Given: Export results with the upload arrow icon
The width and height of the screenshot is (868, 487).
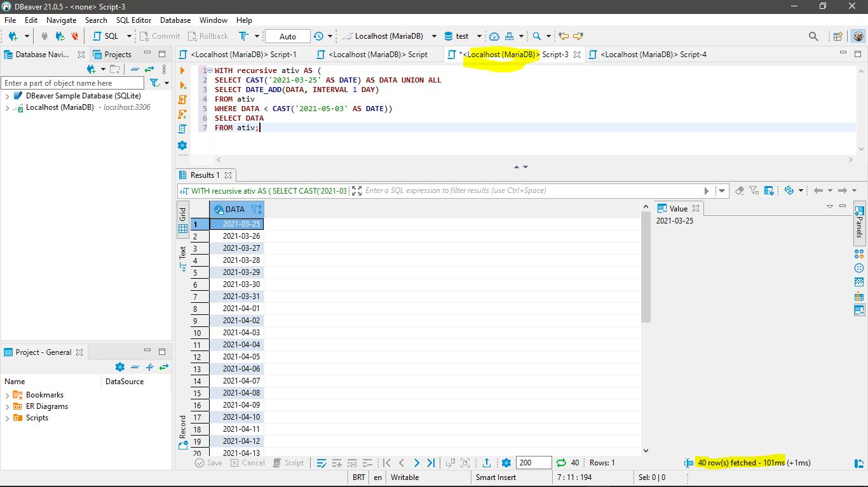Looking at the screenshot, I should (x=487, y=463).
